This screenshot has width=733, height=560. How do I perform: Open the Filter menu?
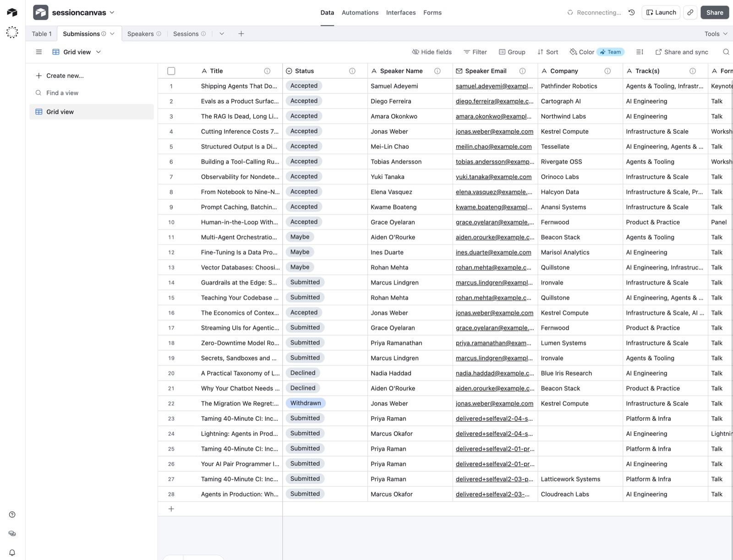click(475, 52)
